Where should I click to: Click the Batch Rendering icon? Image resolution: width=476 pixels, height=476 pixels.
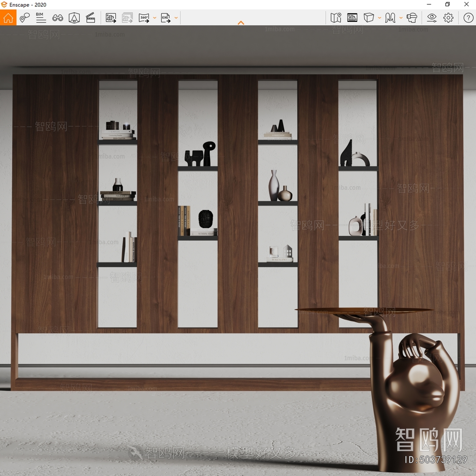point(127,18)
